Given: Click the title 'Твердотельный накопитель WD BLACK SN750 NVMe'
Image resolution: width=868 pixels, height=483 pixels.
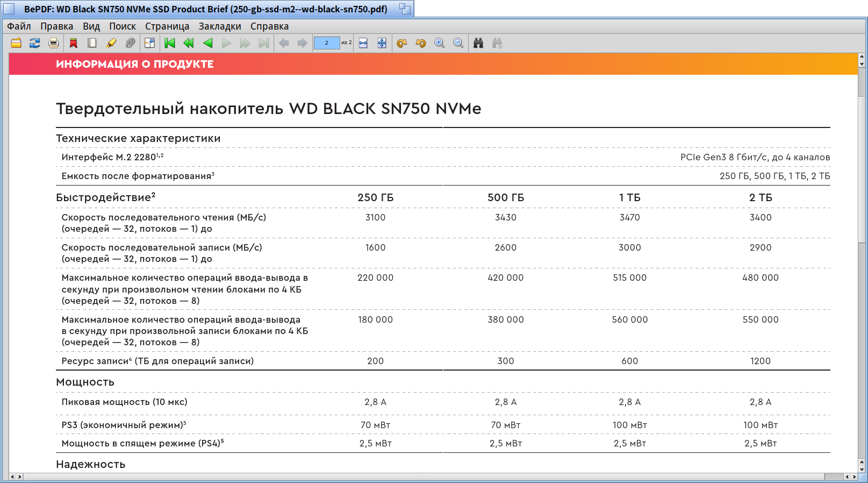Looking at the screenshot, I should [x=269, y=109].
